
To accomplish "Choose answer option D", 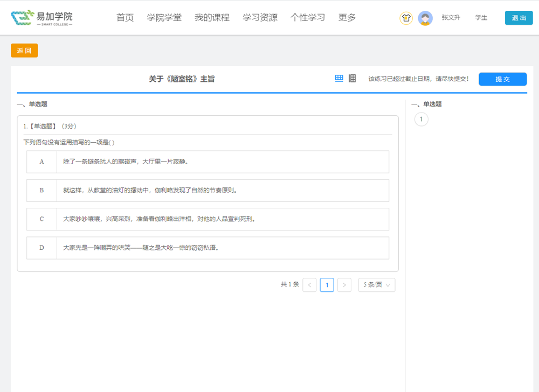I will (208, 248).
